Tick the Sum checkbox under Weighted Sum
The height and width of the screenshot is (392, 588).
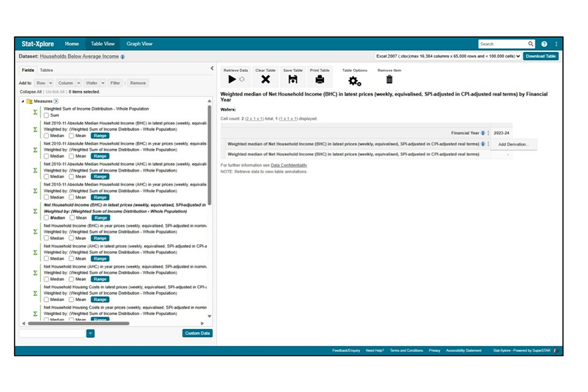point(47,115)
